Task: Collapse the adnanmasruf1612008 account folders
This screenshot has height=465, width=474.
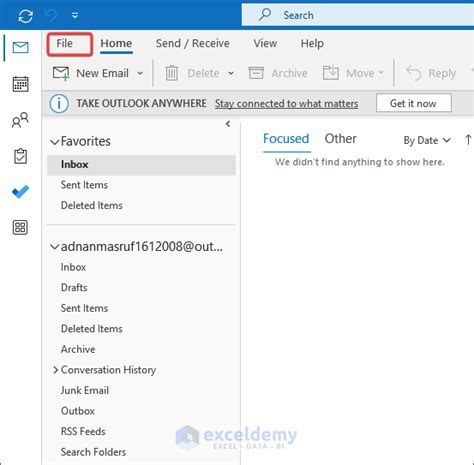Action: (x=54, y=247)
